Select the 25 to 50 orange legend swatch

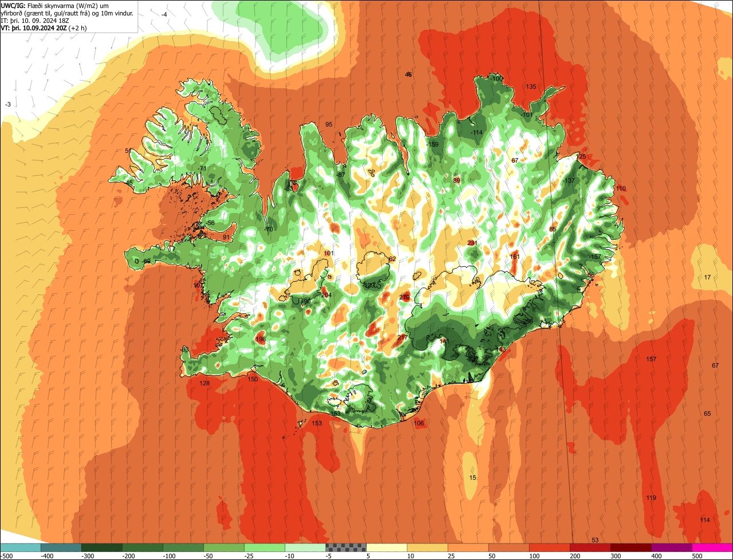click(468, 547)
